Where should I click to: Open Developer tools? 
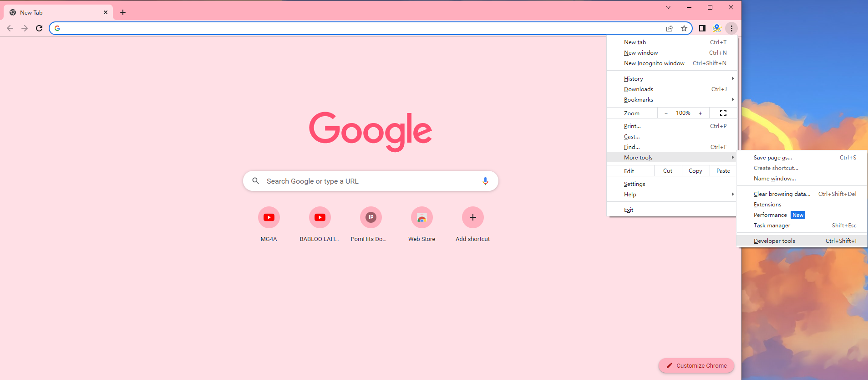pyautogui.click(x=802, y=241)
